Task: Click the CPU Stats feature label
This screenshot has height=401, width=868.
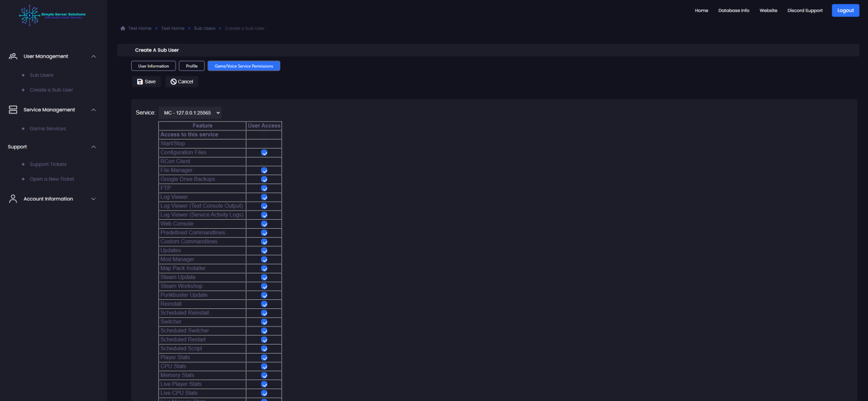Action: pyautogui.click(x=173, y=367)
